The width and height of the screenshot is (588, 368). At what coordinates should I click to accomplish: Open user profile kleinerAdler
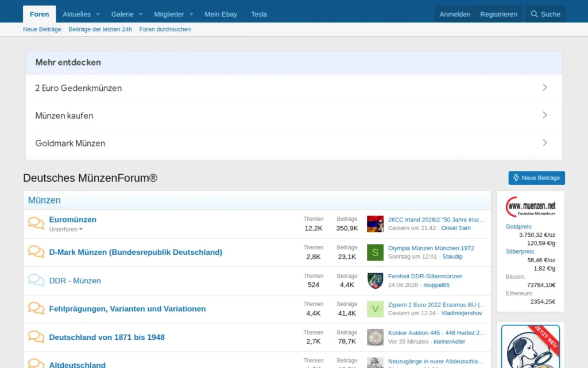pyautogui.click(x=449, y=342)
